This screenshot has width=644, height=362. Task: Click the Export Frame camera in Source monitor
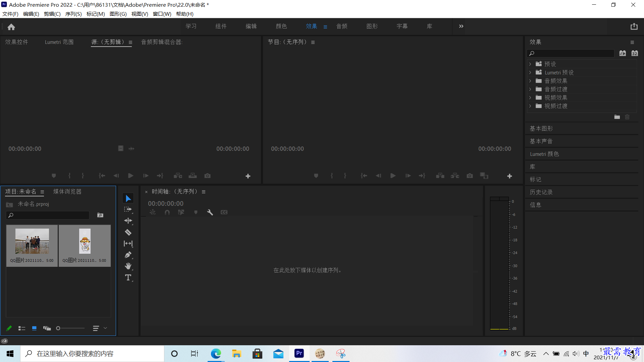[x=208, y=176]
